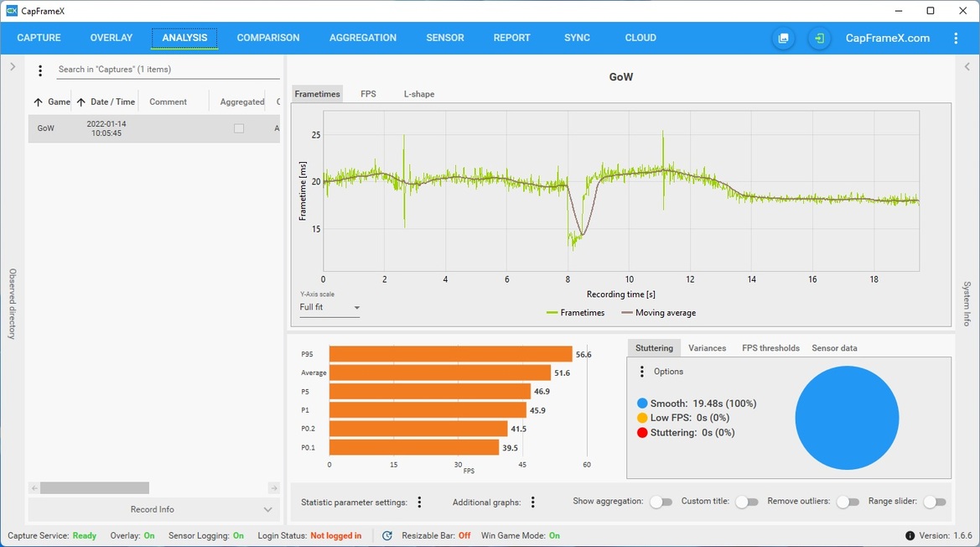This screenshot has height=547, width=980.
Task: Open the screenshot icon in top bar
Action: tap(783, 38)
